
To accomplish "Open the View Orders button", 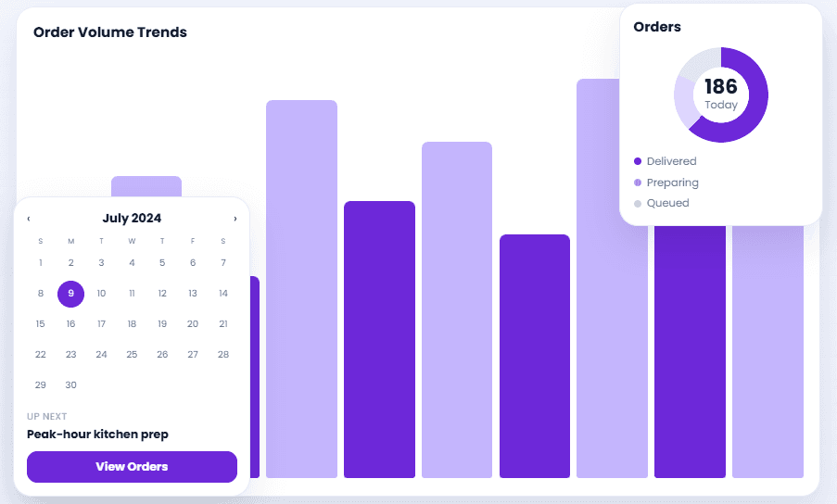I will pos(132,467).
